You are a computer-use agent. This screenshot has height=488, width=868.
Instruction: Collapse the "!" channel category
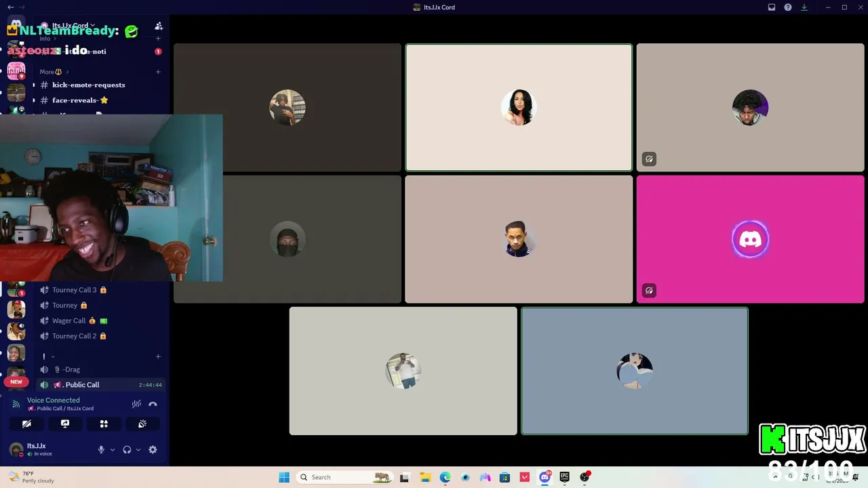click(48, 357)
